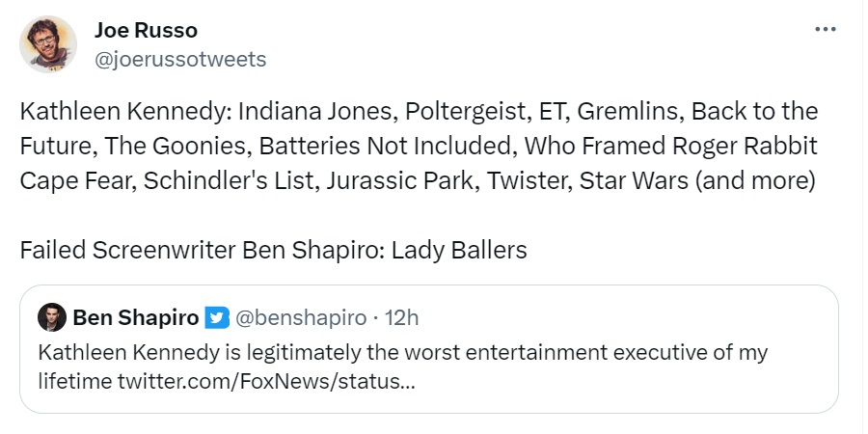868x434 pixels.
Task: Click the @joerussotweets handle
Action: tap(180, 60)
